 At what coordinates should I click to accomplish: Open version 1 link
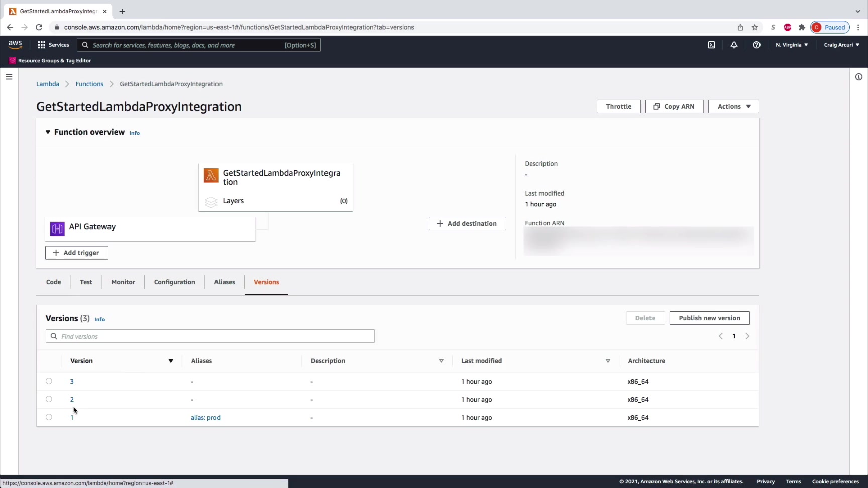(72, 418)
